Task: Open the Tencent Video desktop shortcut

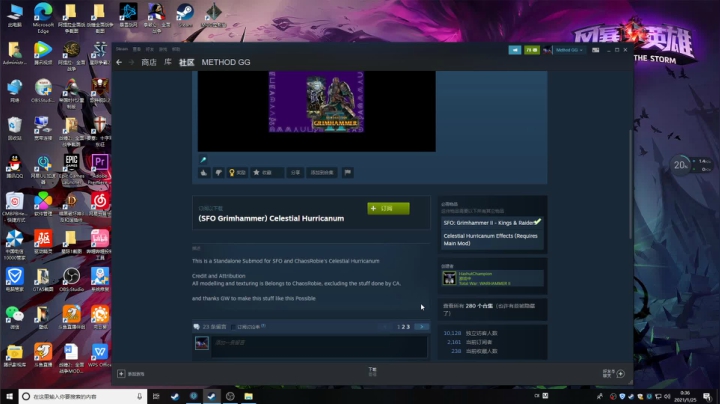Action: (43, 53)
